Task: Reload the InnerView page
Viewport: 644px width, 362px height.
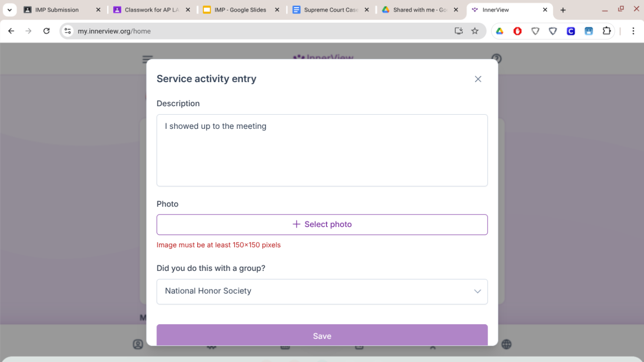Action: tap(46, 31)
